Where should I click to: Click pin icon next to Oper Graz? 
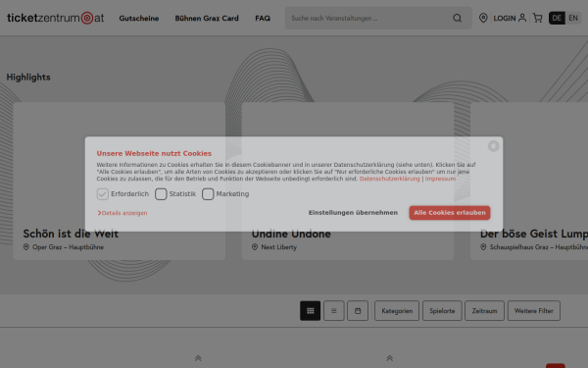coord(25,247)
